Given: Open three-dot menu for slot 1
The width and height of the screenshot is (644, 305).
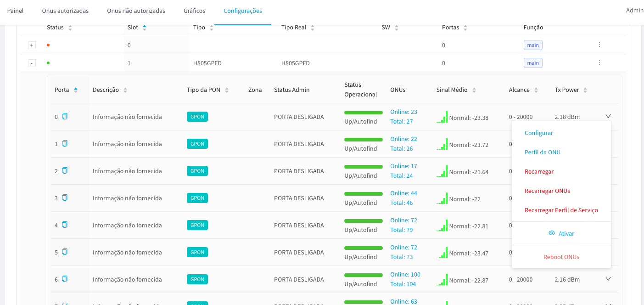Looking at the screenshot, I should point(599,62).
